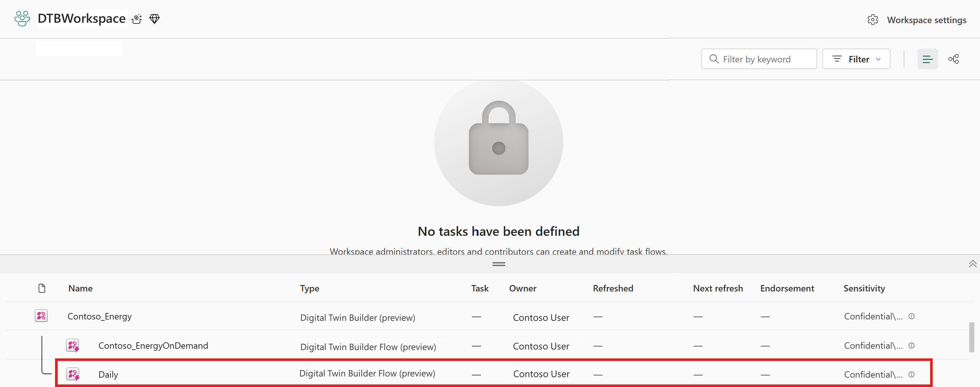Activate the Copilot icon beside workspace name
The height and width of the screenshot is (387, 980).
point(136,19)
